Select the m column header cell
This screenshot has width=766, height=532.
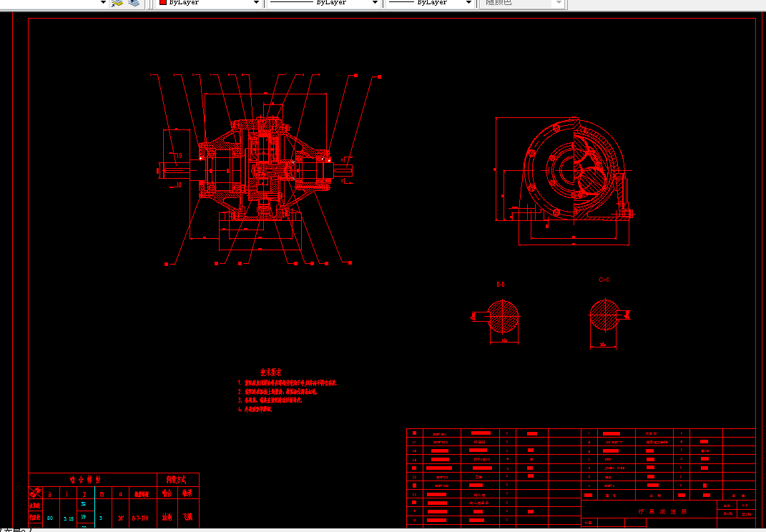(x=102, y=493)
